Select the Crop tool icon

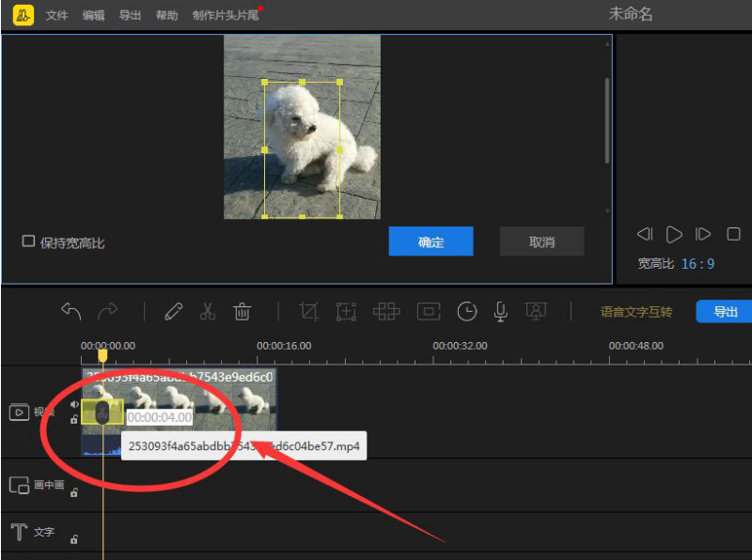tap(308, 312)
